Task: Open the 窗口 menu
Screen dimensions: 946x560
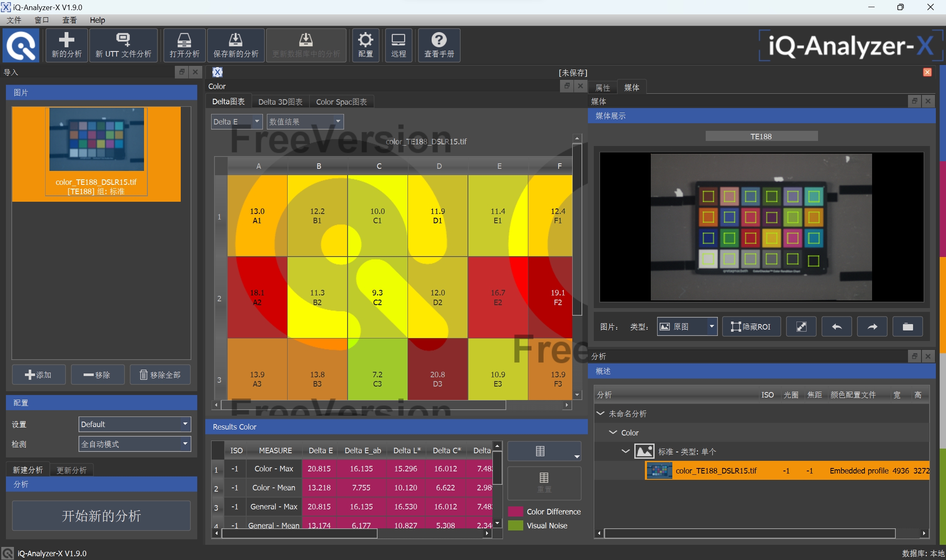Action: point(42,20)
